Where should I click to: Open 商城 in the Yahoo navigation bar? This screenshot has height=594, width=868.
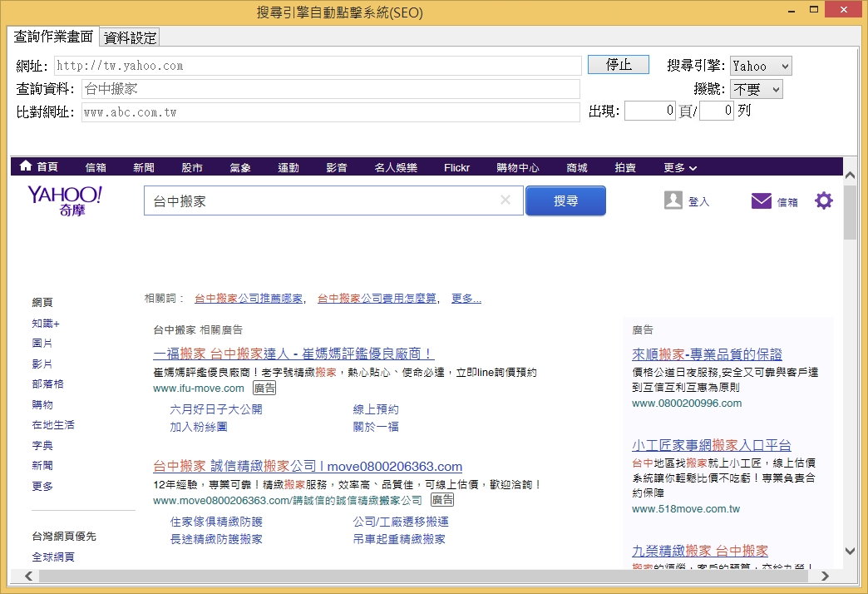577,167
